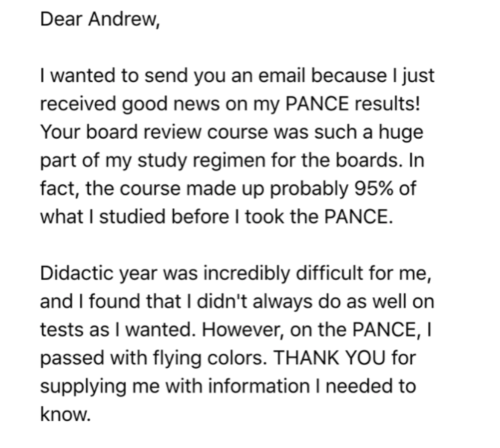This screenshot has height=448, width=500.
Task: Click the phrase 'good news'
Action: click(171, 104)
